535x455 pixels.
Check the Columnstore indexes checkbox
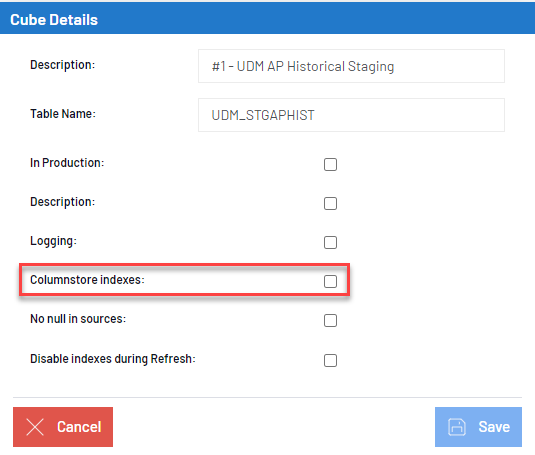(330, 281)
